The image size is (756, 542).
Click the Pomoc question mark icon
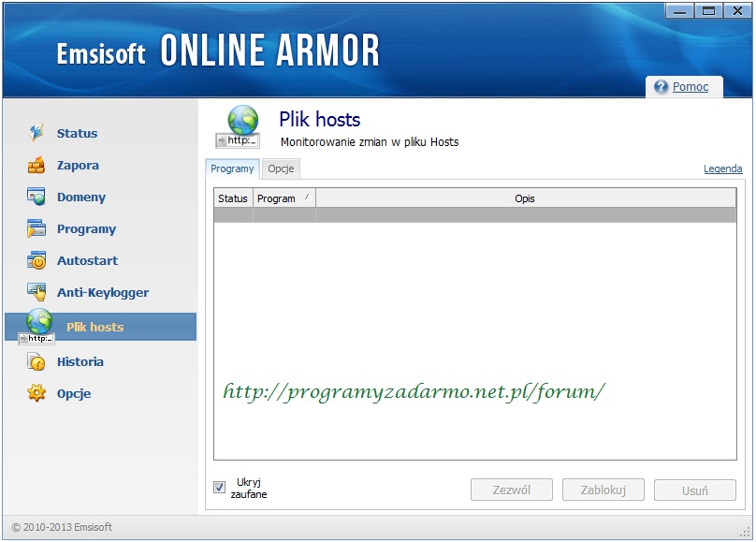tap(661, 87)
